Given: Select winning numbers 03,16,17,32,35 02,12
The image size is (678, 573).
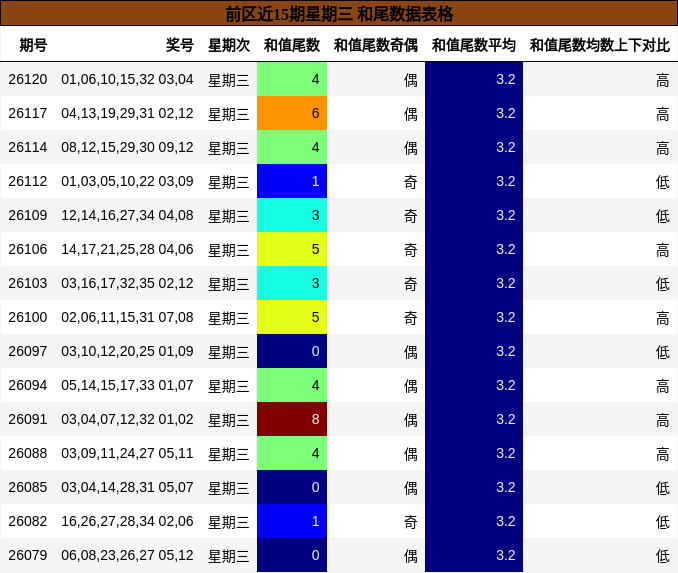Looking at the screenshot, I should pyautogui.click(x=127, y=283).
